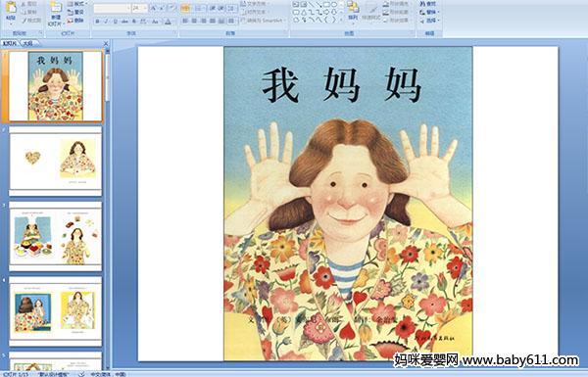Viewport: 588px width, 377px height.
Task: Open the Line Spacing dropdown
Action: [232, 8]
